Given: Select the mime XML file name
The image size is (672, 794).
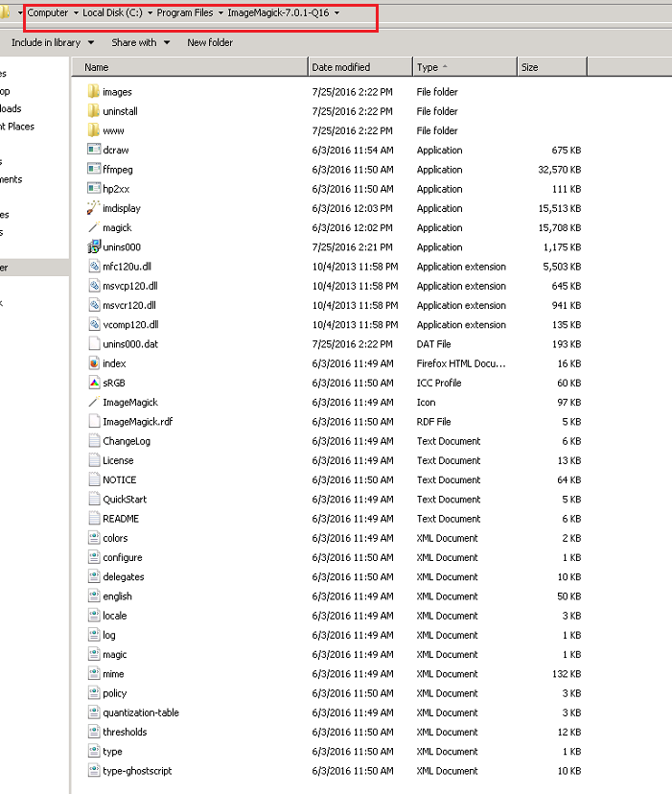Looking at the screenshot, I should (x=113, y=674).
